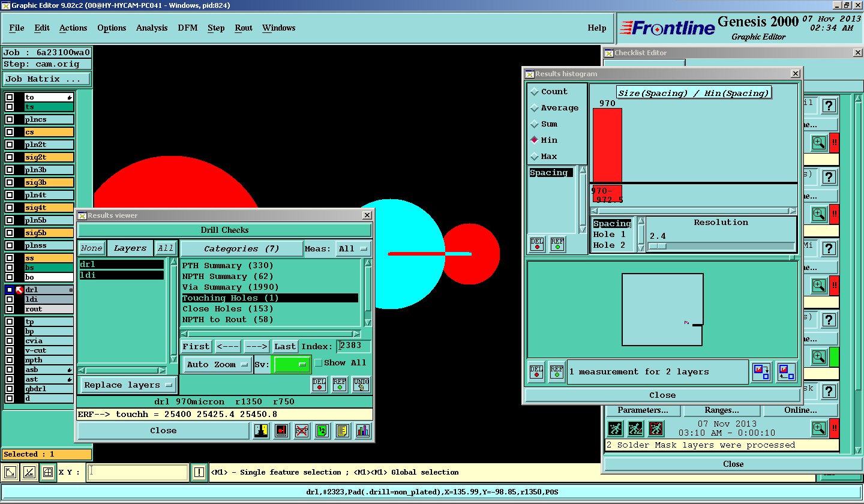Click the Index input field

click(354, 346)
